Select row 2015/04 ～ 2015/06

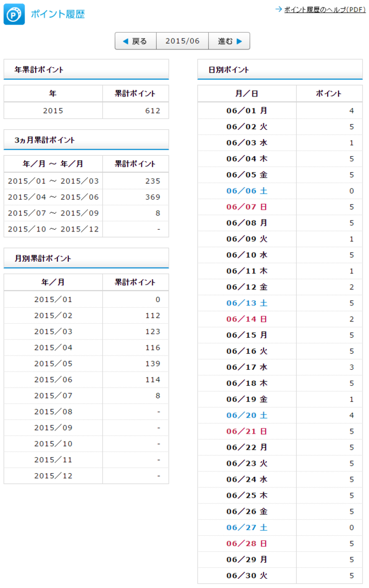click(86, 197)
